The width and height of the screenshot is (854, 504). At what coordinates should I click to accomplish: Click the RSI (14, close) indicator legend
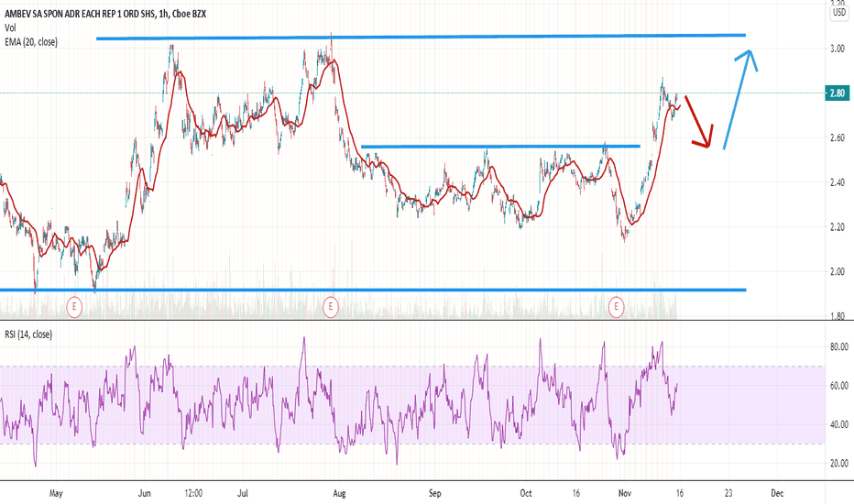point(28,334)
